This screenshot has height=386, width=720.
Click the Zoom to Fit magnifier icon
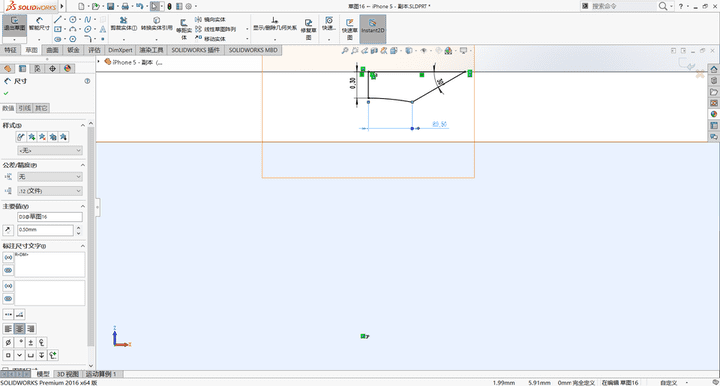pos(344,50)
